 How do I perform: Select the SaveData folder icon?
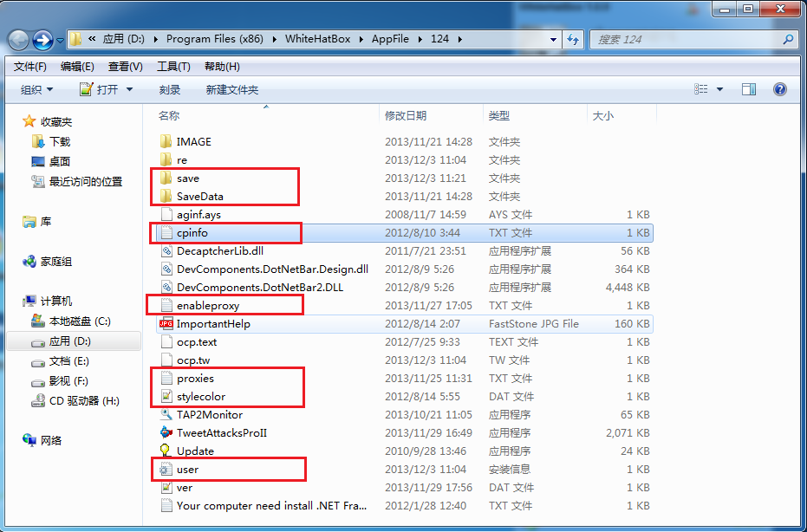[166, 196]
